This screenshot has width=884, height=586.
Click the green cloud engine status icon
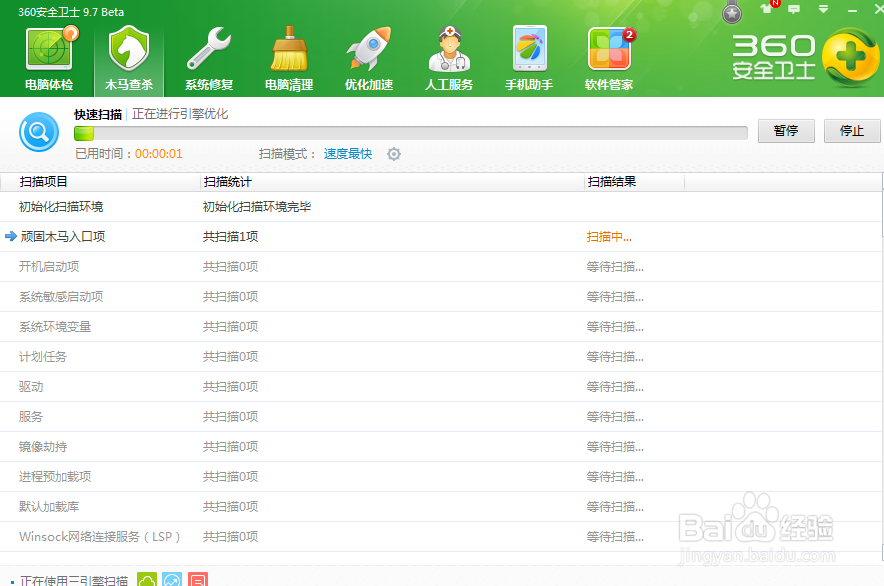[147, 579]
